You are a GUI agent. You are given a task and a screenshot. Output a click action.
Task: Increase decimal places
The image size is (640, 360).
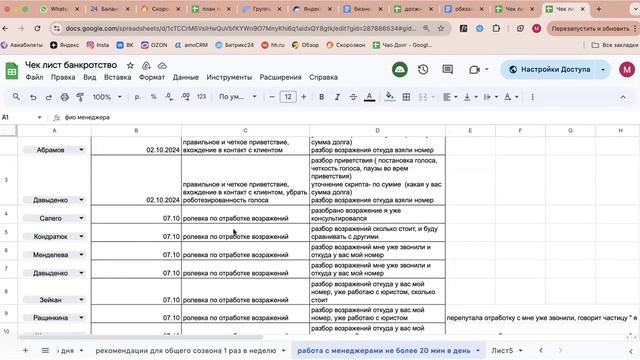pyautogui.click(x=185, y=97)
